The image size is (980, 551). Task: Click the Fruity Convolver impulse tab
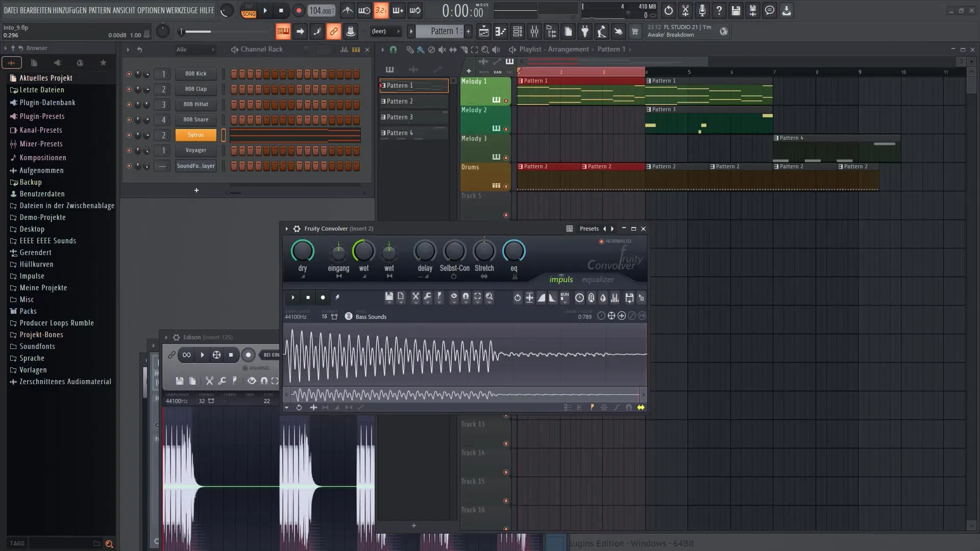tap(560, 279)
